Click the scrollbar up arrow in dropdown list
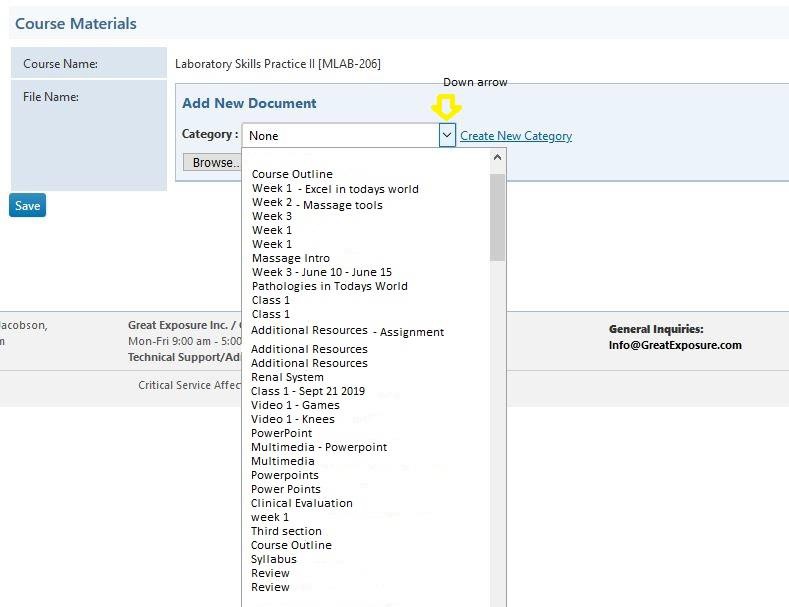The height and width of the screenshot is (607, 789). coord(498,159)
